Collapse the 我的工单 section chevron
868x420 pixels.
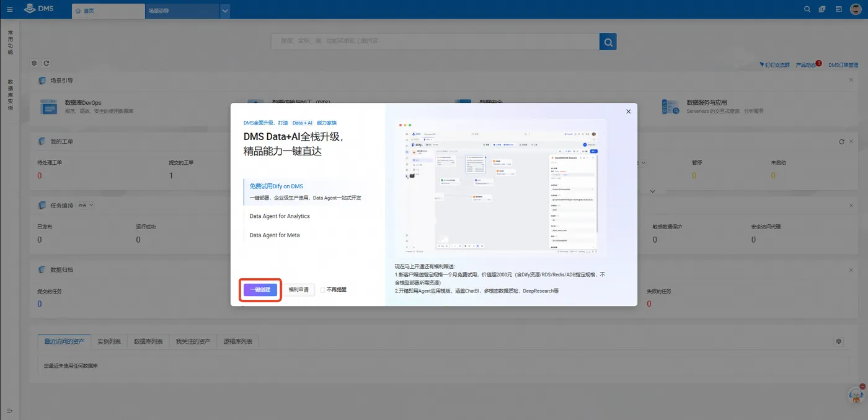click(x=652, y=191)
